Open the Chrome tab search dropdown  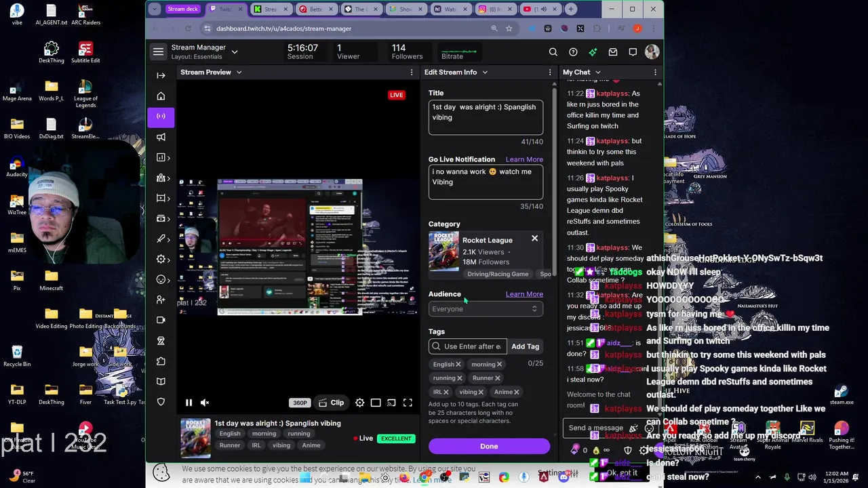(155, 9)
